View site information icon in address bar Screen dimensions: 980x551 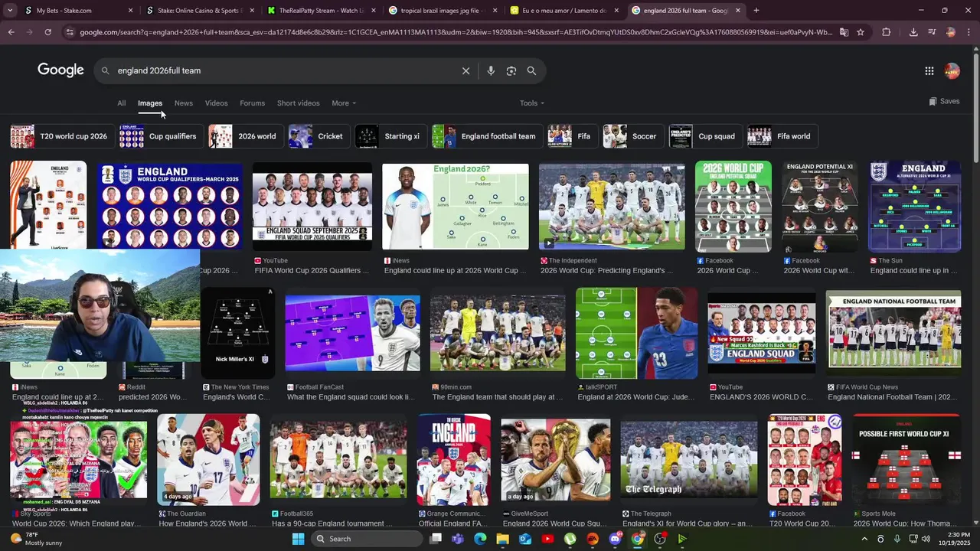tap(70, 32)
